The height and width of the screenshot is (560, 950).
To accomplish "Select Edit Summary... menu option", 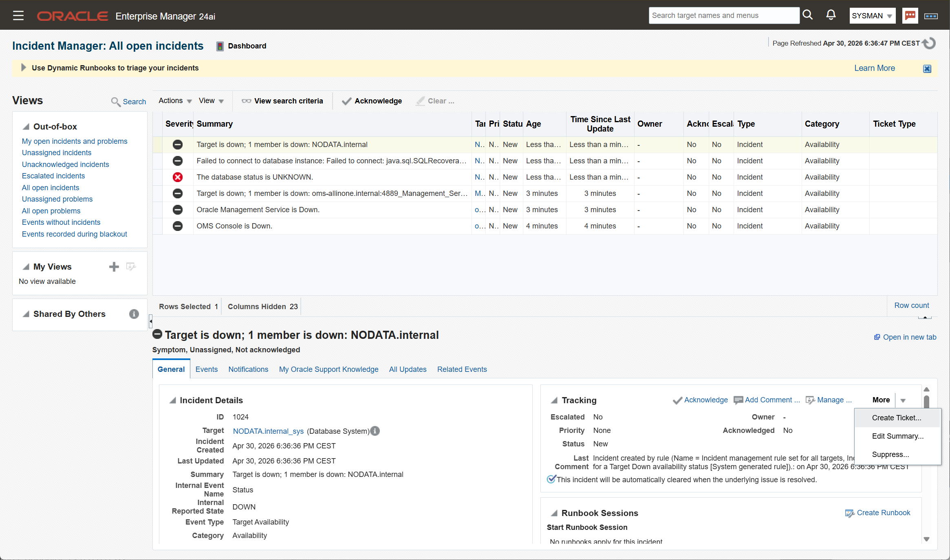I will [898, 436].
